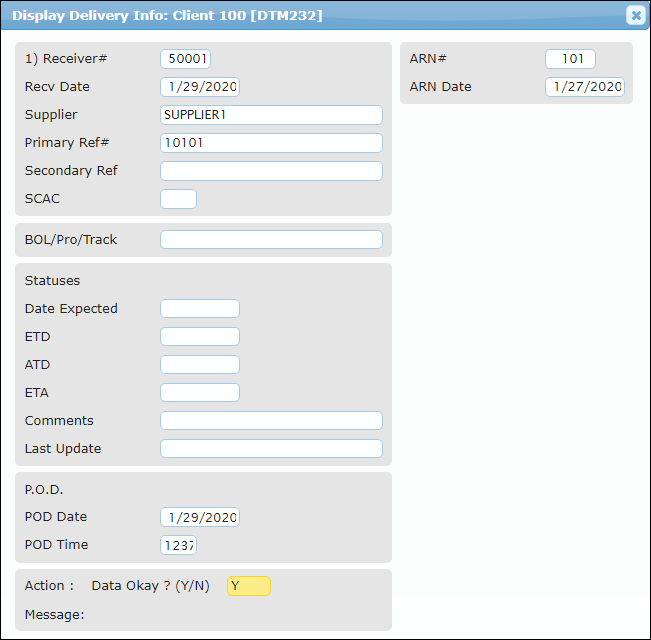Click the Comments text field
This screenshot has width=651, height=640.
pyautogui.click(x=271, y=421)
